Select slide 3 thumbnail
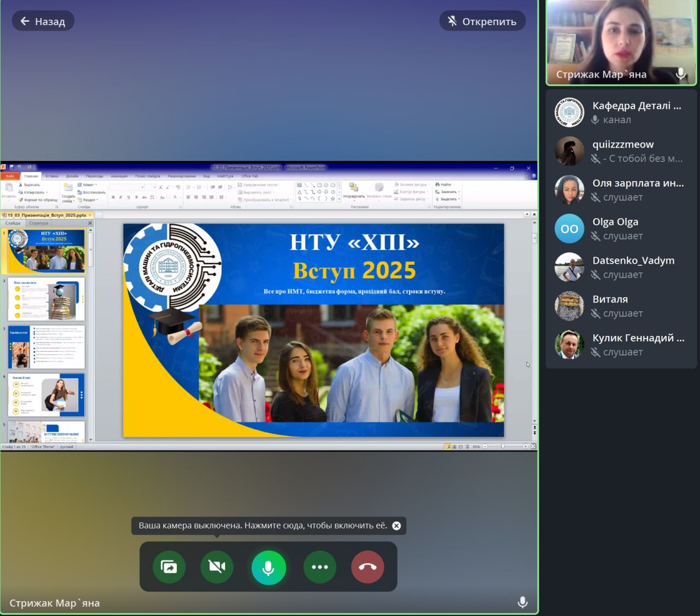 46,347
